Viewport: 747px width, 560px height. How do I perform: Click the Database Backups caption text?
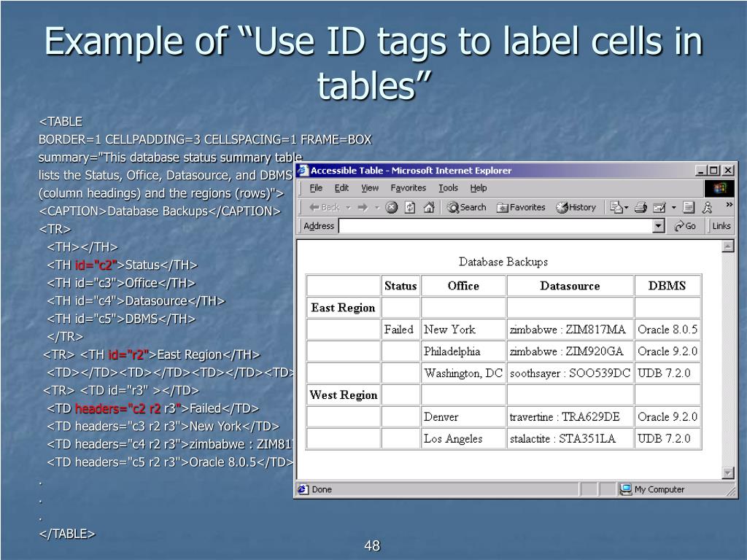(503, 262)
